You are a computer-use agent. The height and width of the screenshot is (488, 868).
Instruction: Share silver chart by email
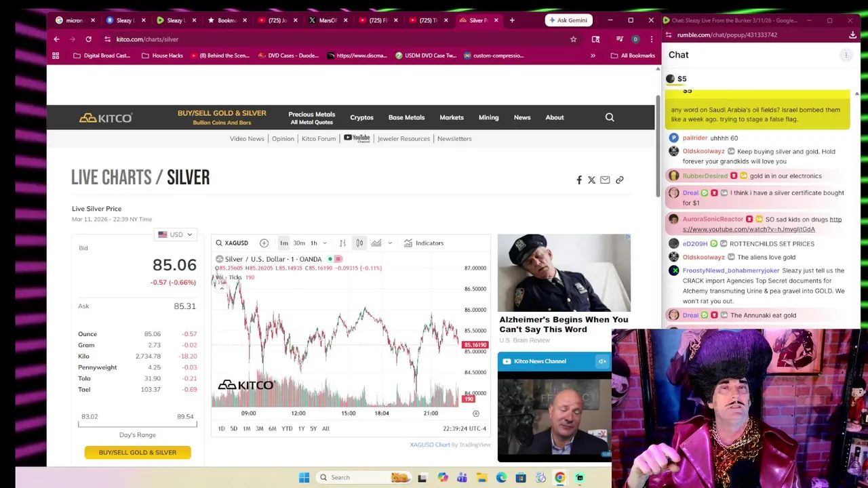605,180
